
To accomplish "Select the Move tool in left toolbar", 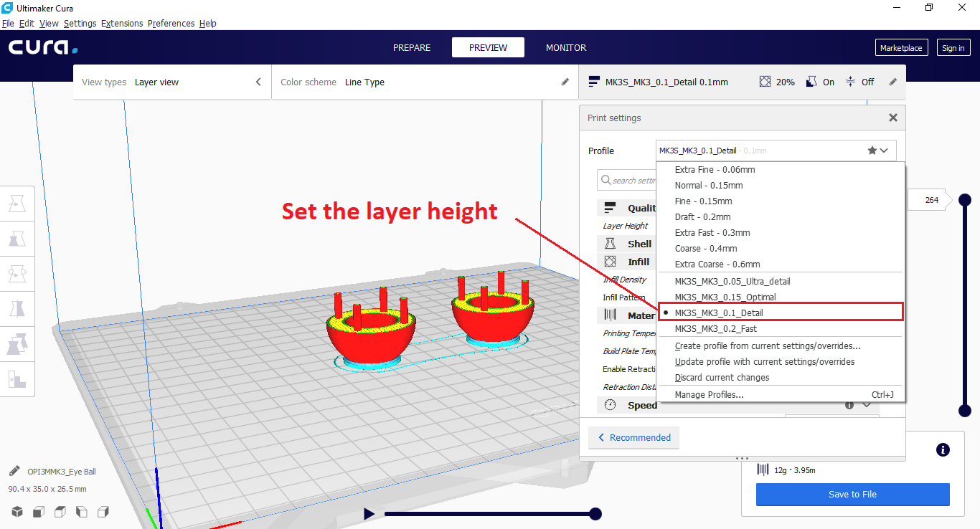I will click(17, 204).
